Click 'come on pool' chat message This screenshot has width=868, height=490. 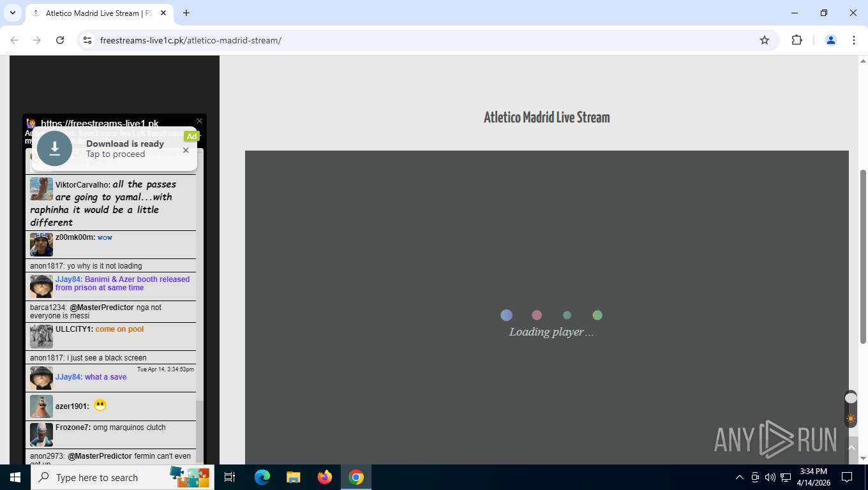point(119,329)
